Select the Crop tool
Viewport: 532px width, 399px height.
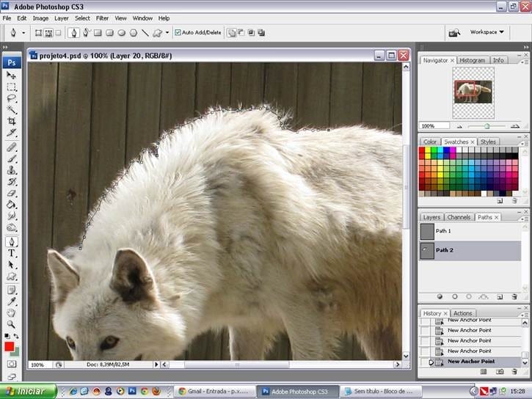[x=12, y=121]
